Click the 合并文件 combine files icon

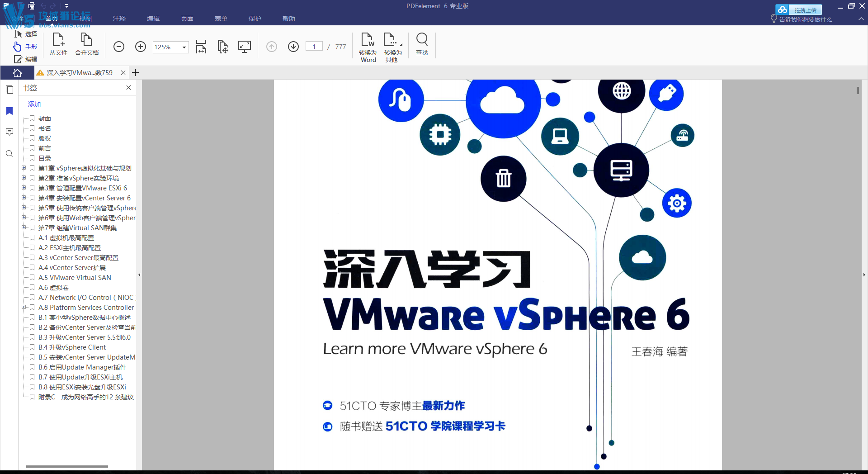point(87,44)
